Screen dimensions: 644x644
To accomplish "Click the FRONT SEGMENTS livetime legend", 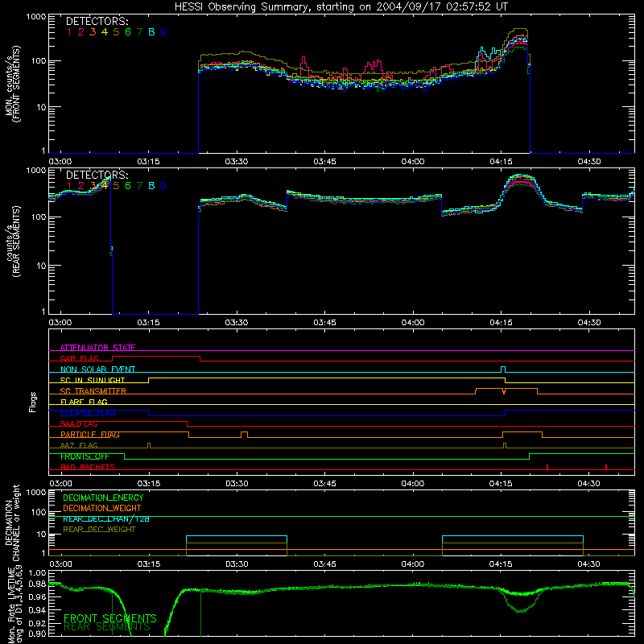I will 110,618.
